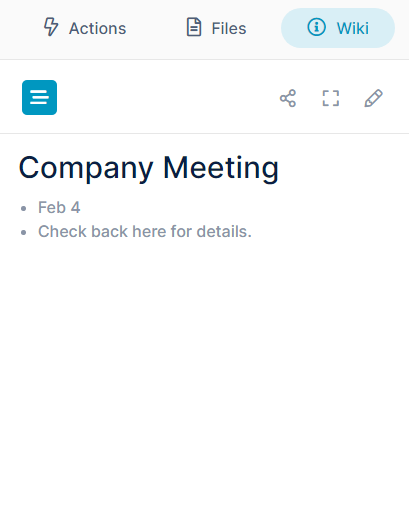409x514 pixels.
Task: Switch to the Actions tab
Action: [85, 28]
